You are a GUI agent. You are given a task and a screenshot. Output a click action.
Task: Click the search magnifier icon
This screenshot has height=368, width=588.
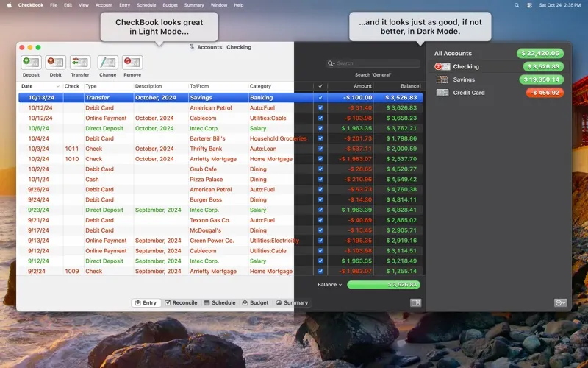coord(331,63)
